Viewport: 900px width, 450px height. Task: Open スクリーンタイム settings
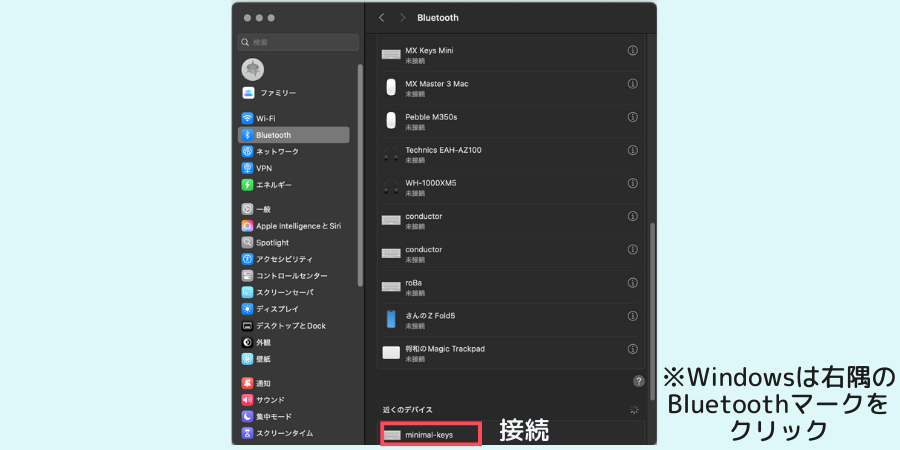click(x=294, y=433)
